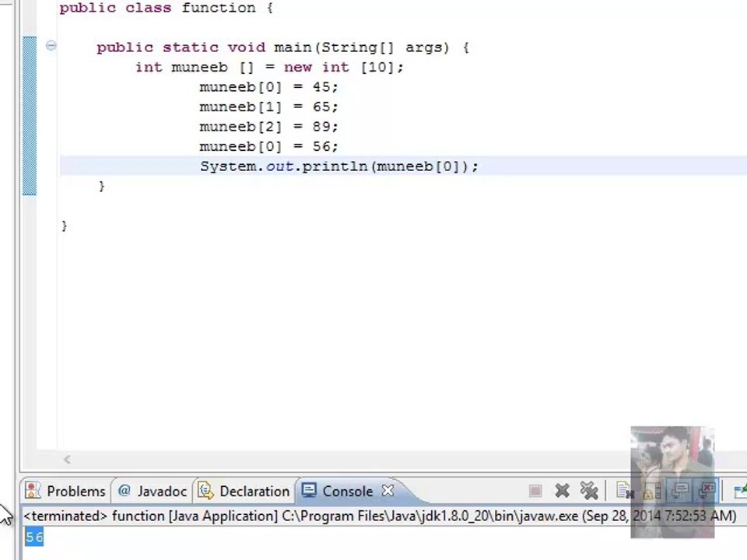
Task: Click the line 'muneeb[1] = 65;'
Action: (x=268, y=107)
